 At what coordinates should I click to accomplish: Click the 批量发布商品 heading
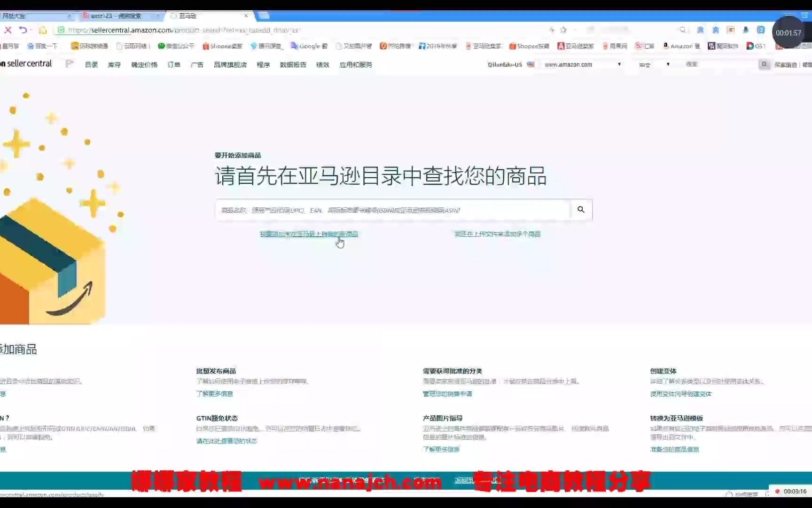point(216,371)
